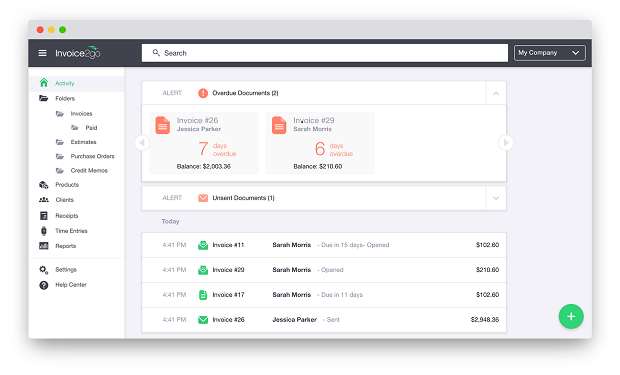The height and width of the screenshot is (375, 620).
Task: Click the Unsent Documents envelope icon
Action: pyautogui.click(x=203, y=198)
